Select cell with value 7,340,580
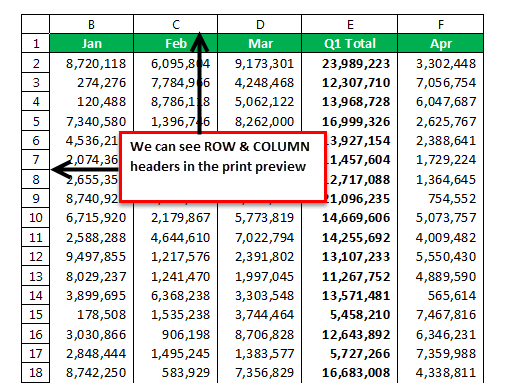The image size is (508, 383). point(91,121)
